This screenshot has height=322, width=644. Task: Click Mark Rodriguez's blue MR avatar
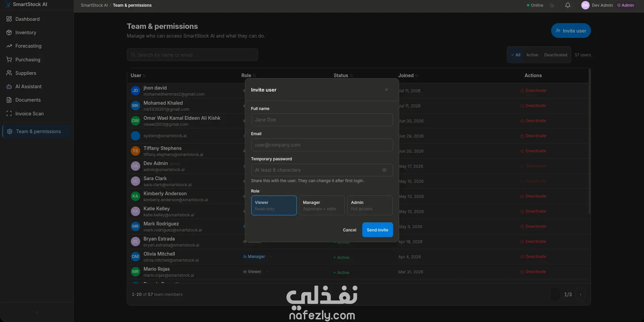coord(136,226)
